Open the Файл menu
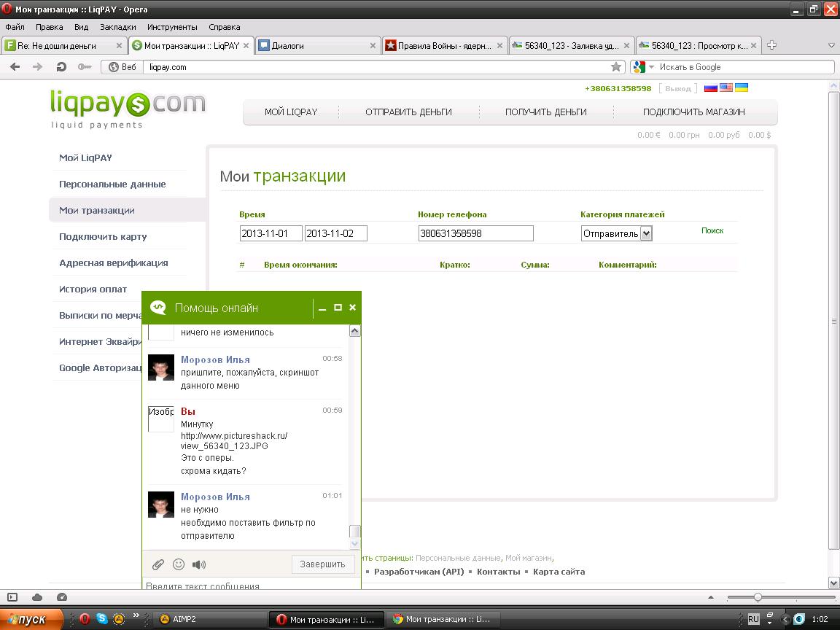 coord(15,27)
